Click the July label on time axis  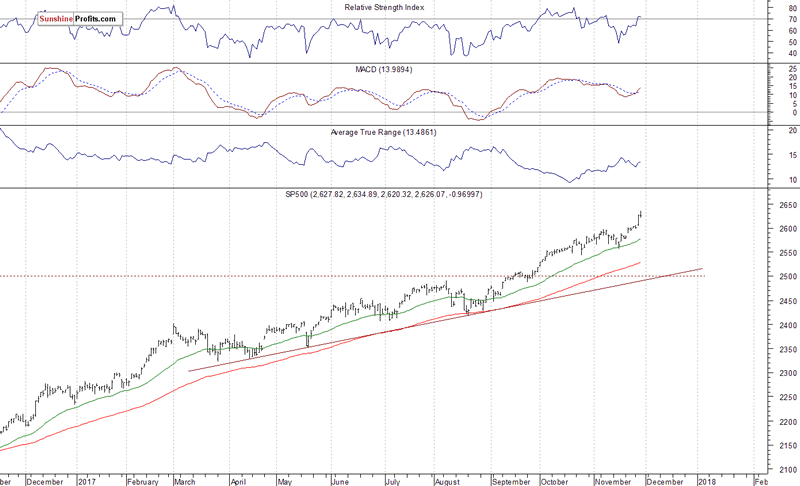click(x=393, y=482)
